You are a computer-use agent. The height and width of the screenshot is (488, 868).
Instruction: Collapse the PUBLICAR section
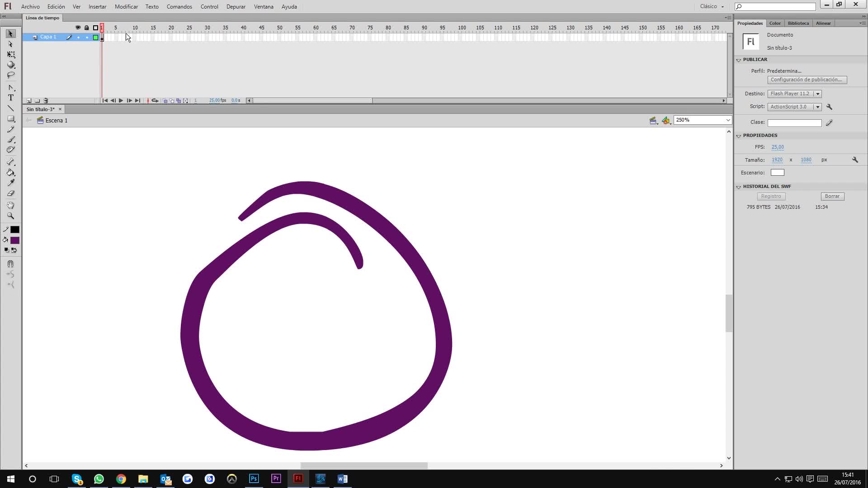(x=739, y=60)
